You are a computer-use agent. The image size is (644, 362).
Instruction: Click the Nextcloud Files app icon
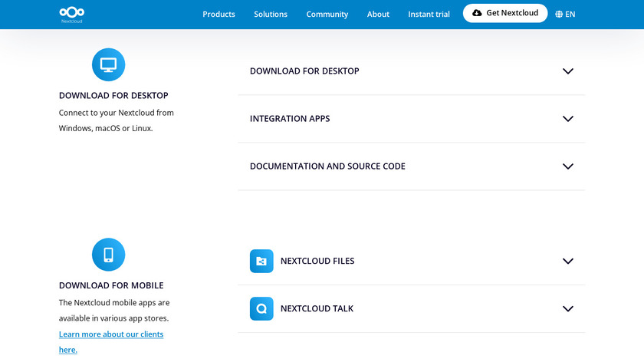pyautogui.click(x=261, y=261)
